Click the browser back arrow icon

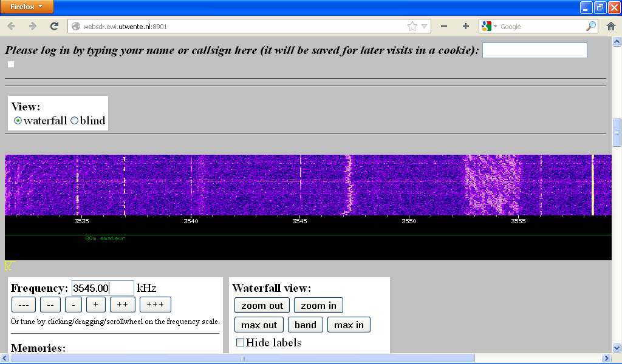tap(12, 26)
